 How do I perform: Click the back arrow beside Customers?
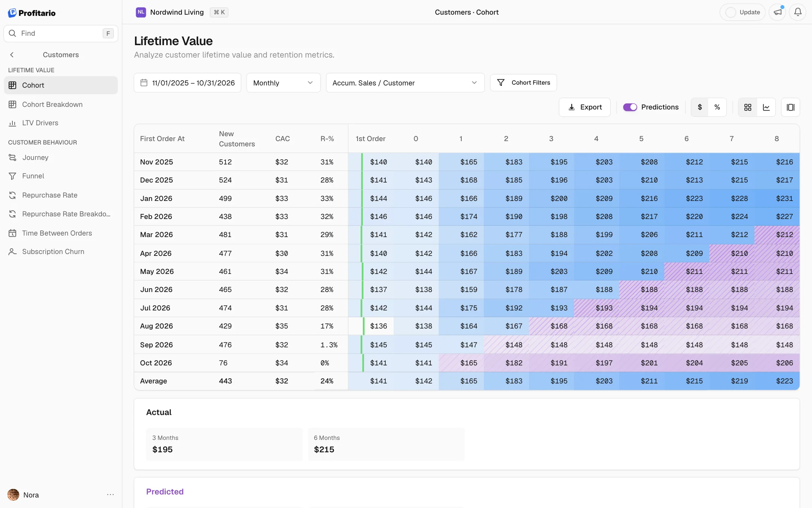coord(12,55)
